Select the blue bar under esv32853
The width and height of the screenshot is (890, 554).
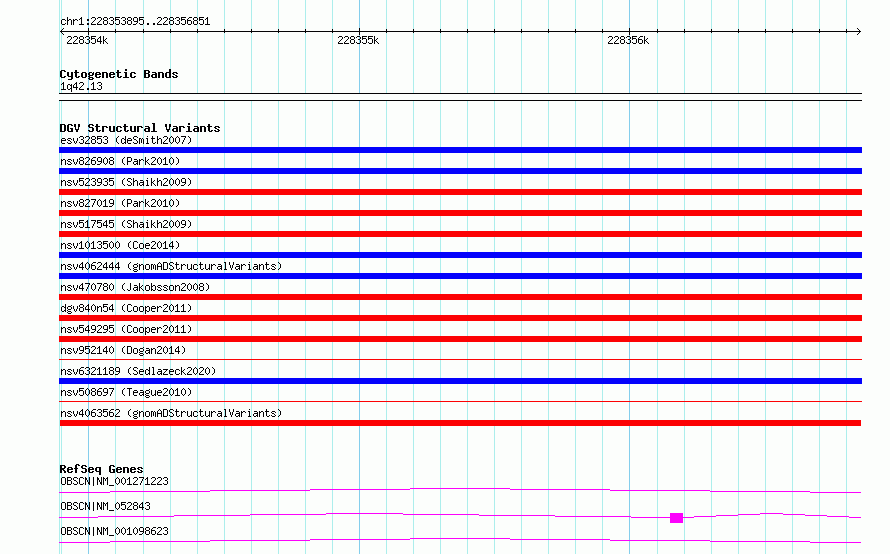[x=460, y=150]
